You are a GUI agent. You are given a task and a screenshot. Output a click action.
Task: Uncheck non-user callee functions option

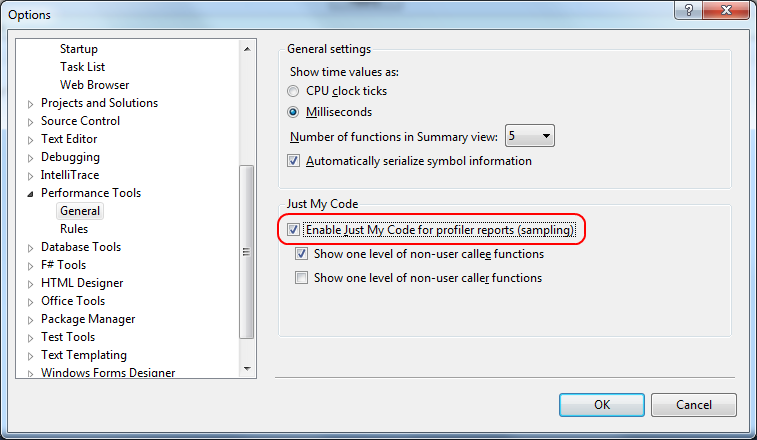[x=301, y=254]
